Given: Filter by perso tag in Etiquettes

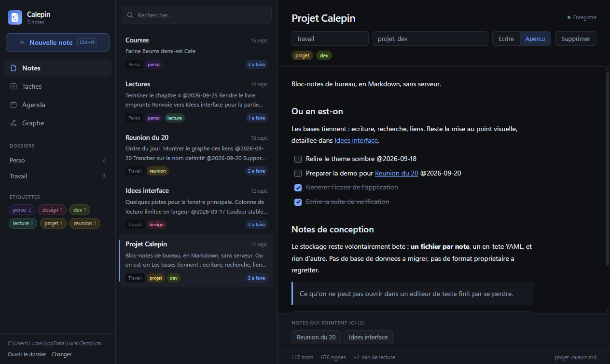Looking at the screenshot, I should click(x=22, y=210).
